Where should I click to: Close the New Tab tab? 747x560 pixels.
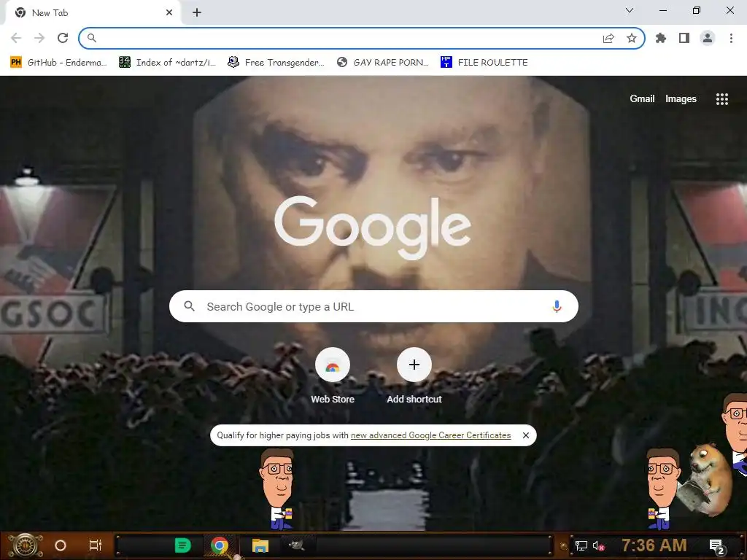pos(169,13)
